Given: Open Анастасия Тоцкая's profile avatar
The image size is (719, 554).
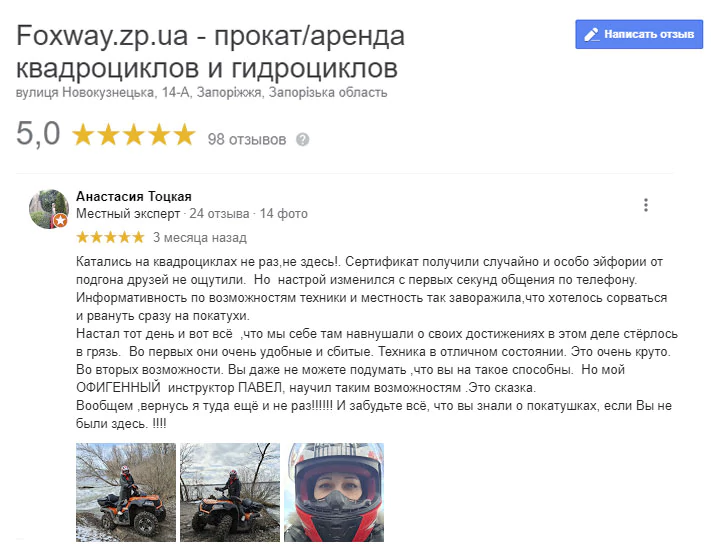Looking at the screenshot, I should click(x=49, y=209).
